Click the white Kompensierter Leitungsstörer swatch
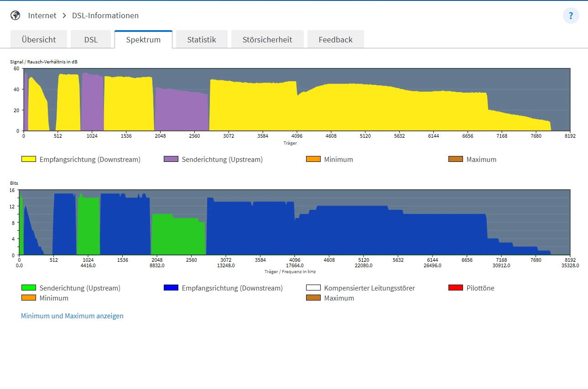This screenshot has height=389, width=588. point(313,288)
